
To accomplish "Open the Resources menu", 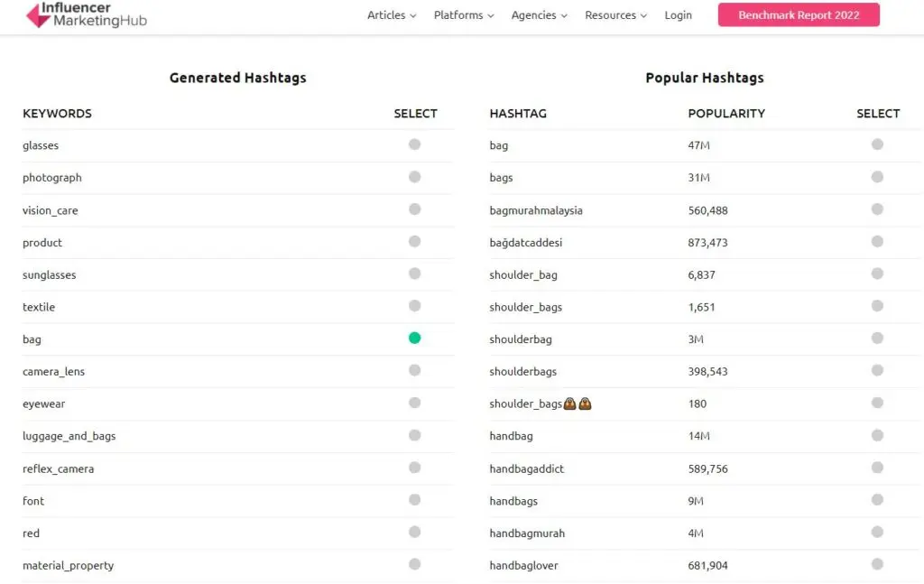I will (615, 15).
